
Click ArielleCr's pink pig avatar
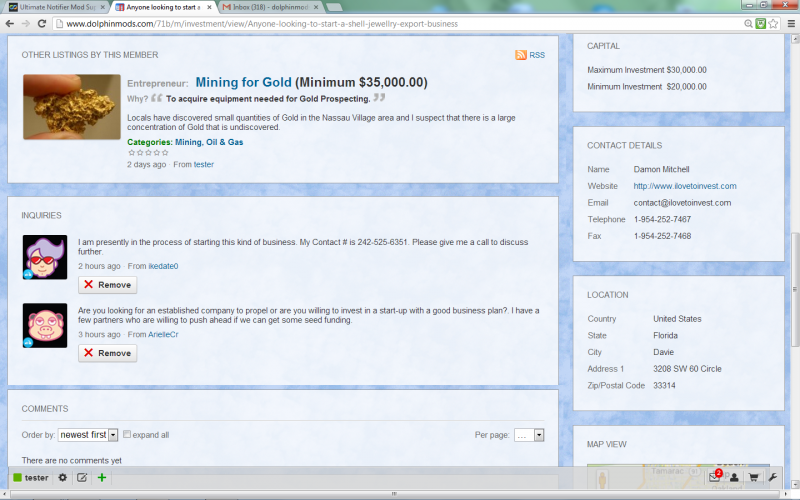pyautogui.click(x=45, y=326)
